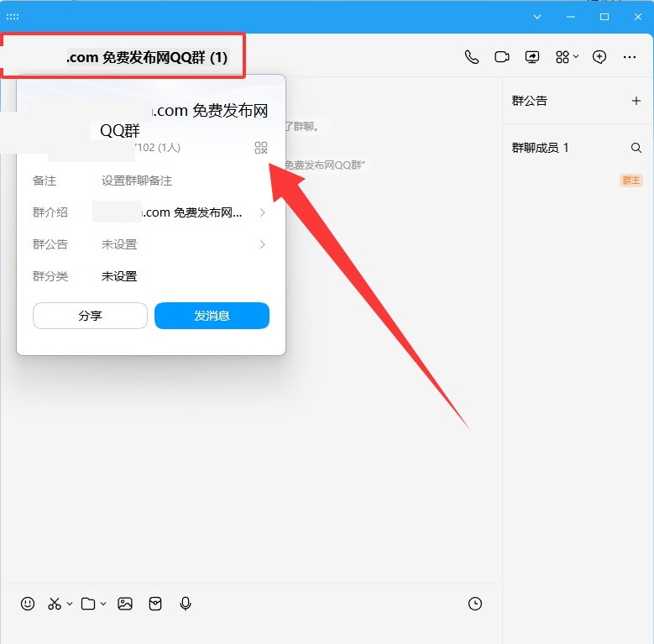Viewport: 654px width, 644px height.
Task: Record a voice message with the microphone
Action: (x=186, y=604)
